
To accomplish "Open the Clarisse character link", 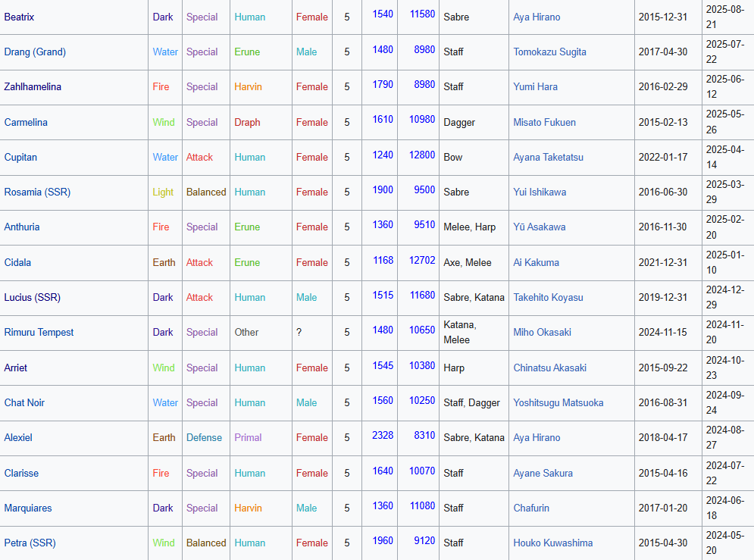I will (22, 473).
